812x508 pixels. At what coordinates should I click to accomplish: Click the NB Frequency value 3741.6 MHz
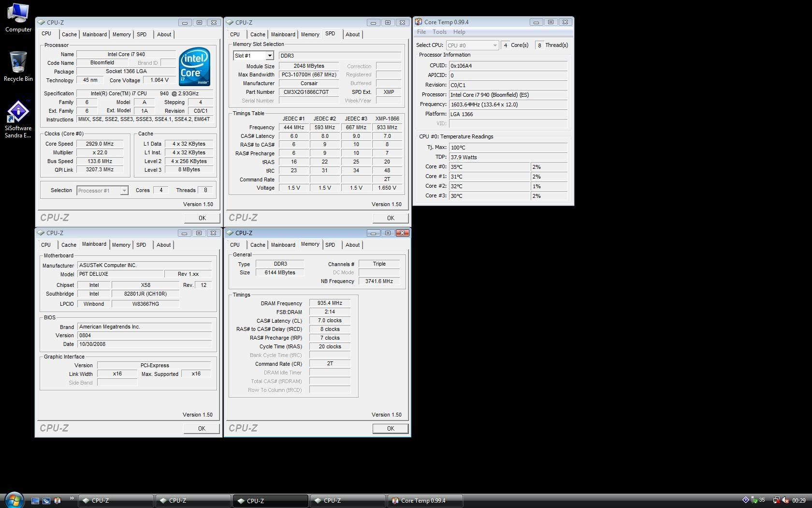[x=379, y=281]
